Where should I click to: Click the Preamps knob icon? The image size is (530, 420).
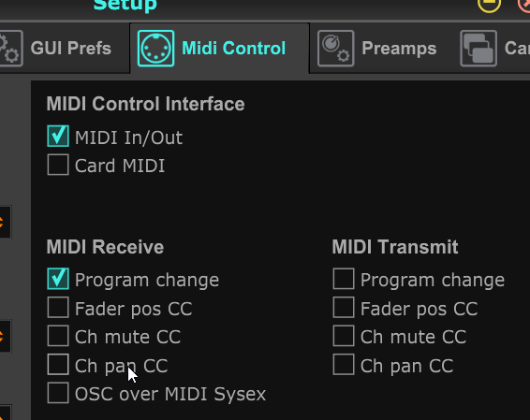pyautogui.click(x=335, y=49)
